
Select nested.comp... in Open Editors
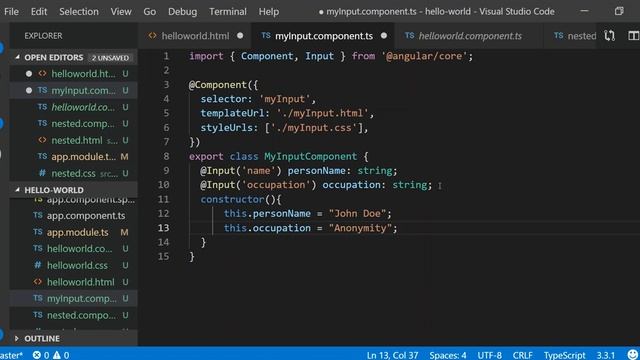point(73,123)
